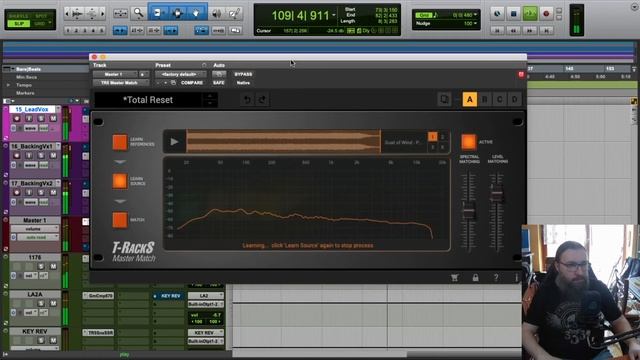
Task: Open the main counter format dropdown arrow
Action: coord(333,16)
